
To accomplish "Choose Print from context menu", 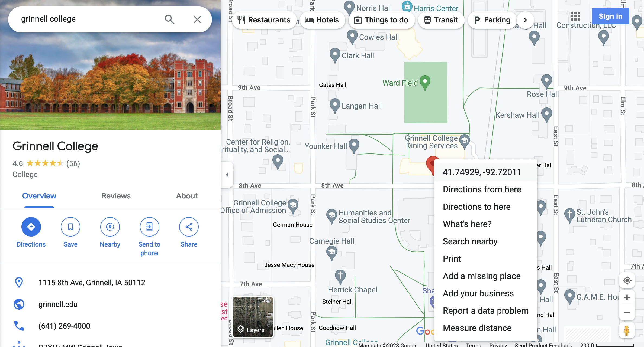I will point(485,259).
